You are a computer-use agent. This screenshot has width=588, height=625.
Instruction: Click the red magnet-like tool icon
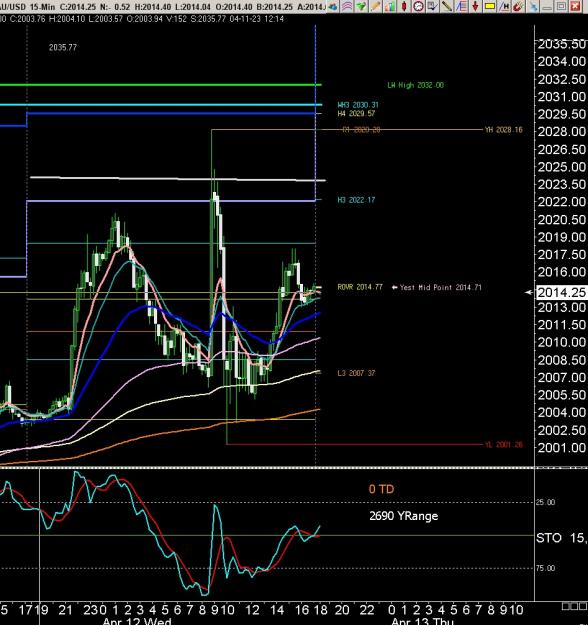pyautogui.click(x=518, y=6)
